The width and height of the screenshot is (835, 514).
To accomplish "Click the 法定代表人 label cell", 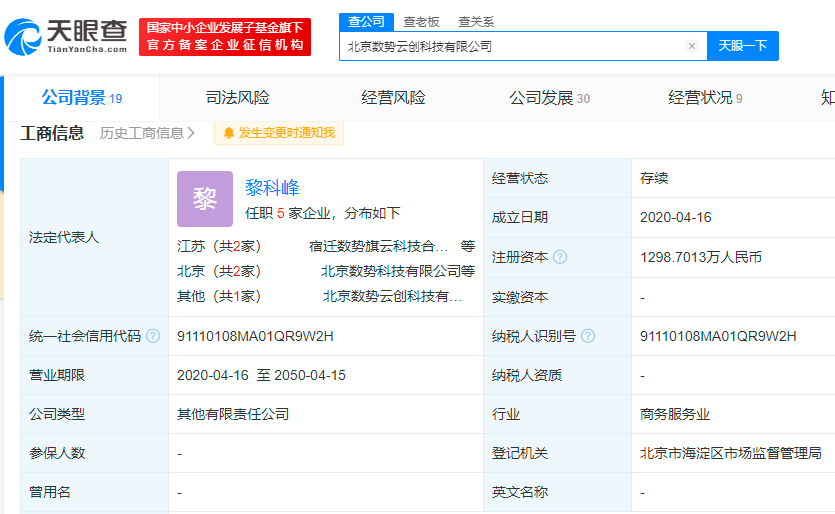I will point(95,238).
